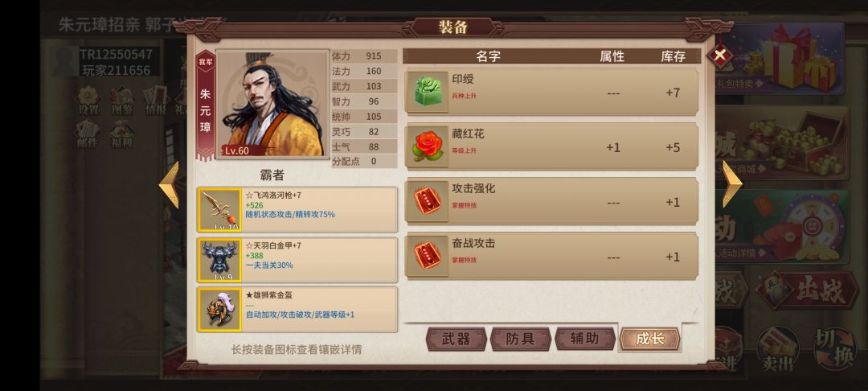Open 朱元璋 character portrait
Screen dimensions: 868x391
click(272, 104)
